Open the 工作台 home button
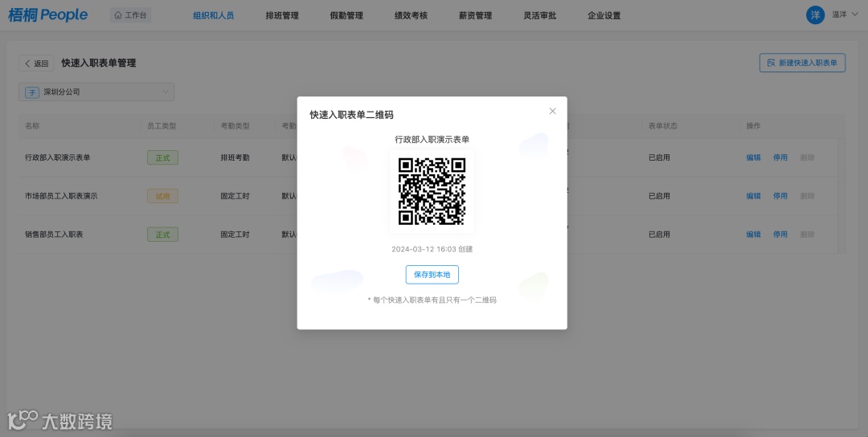This screenshot has height=437, width=868. (131, 15)
